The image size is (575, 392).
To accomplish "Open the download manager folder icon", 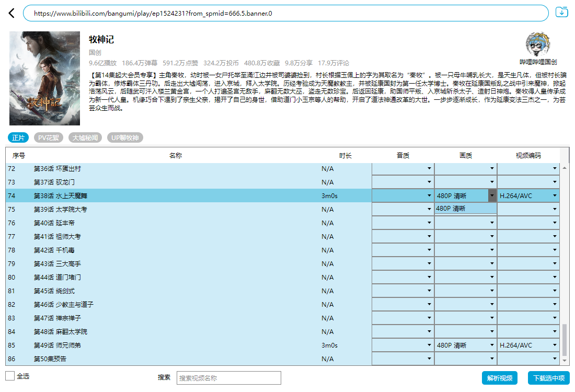I will (561, 12).
